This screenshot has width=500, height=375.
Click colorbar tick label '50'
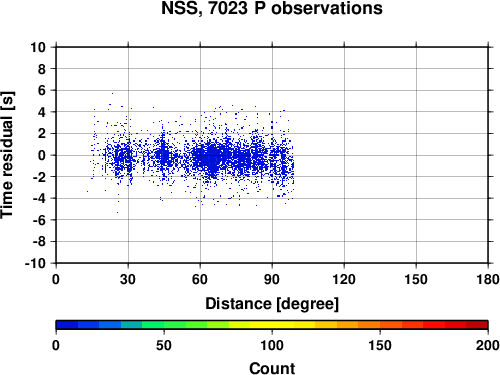164,345
